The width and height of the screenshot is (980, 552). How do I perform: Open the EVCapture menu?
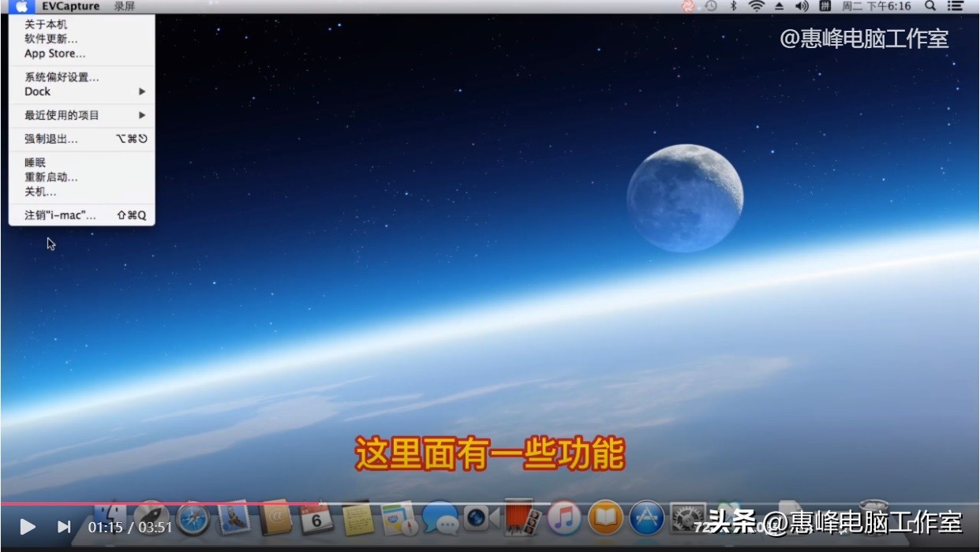[71, 6]
